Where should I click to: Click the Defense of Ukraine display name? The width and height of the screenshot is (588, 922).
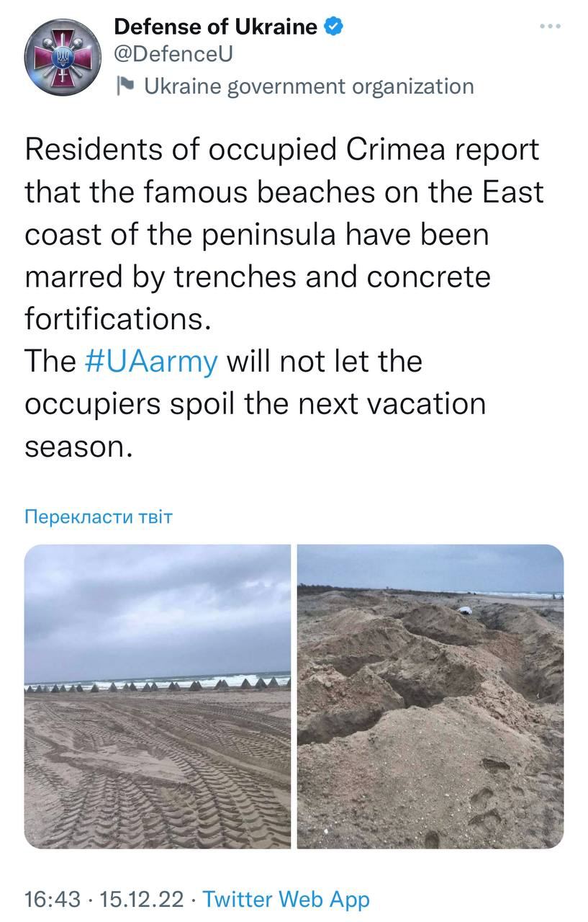tap(215, 27)
